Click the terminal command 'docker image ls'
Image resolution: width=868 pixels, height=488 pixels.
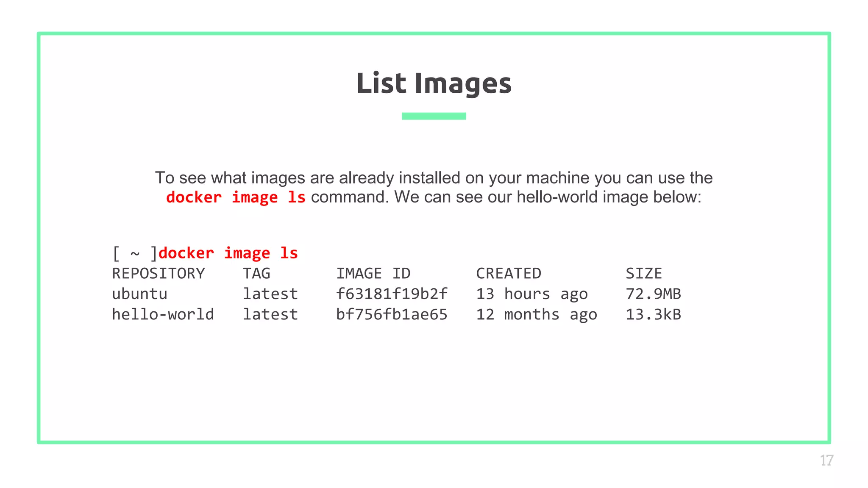click(x=228, y=253)
